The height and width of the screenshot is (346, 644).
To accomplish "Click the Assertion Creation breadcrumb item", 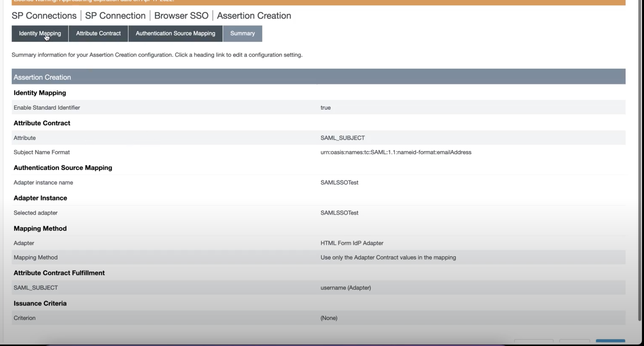I will coord(254,15).
